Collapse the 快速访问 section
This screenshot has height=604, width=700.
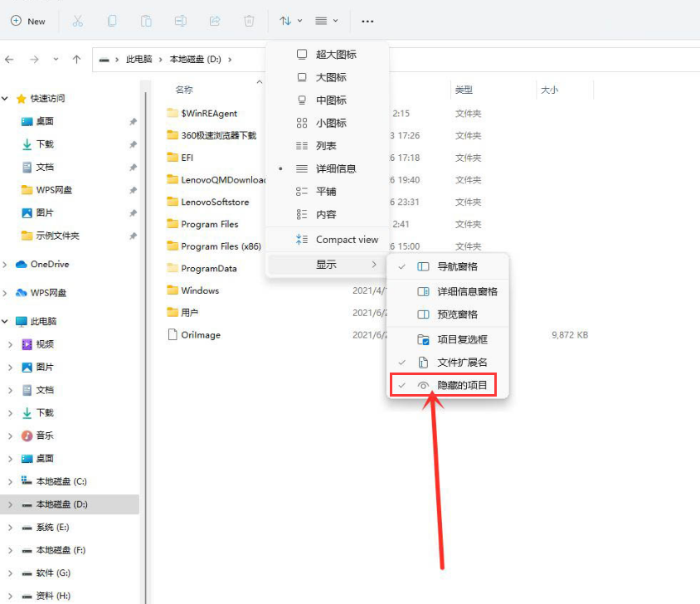[x=7, y=97]
